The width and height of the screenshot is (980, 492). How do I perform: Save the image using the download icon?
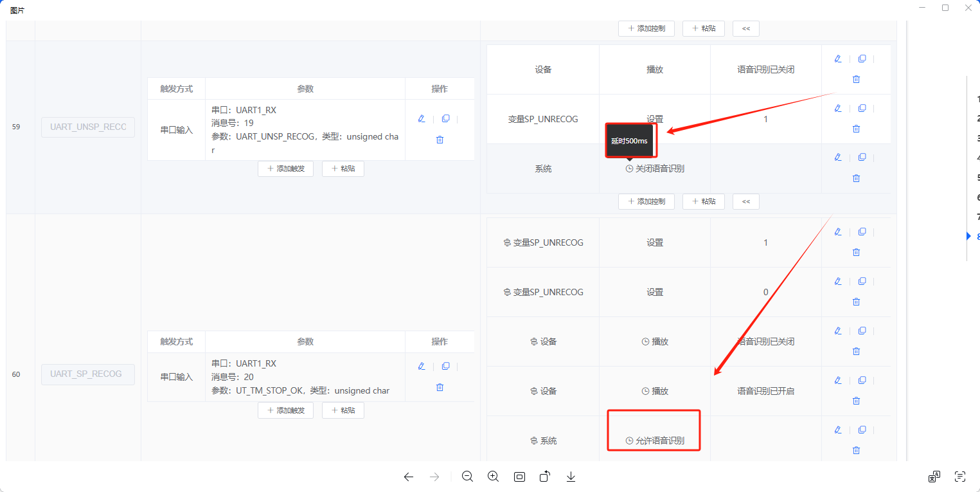pyautogui.click(x=570, y=477)
